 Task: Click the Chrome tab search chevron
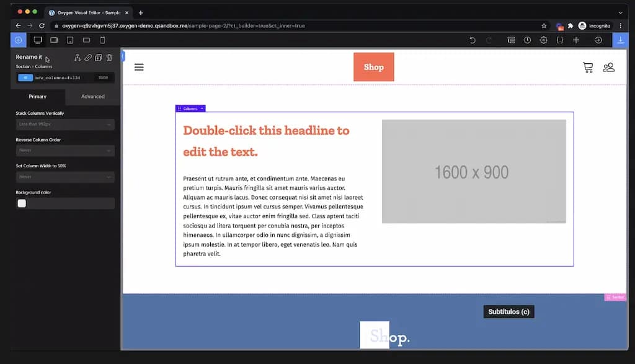(620, 12)
